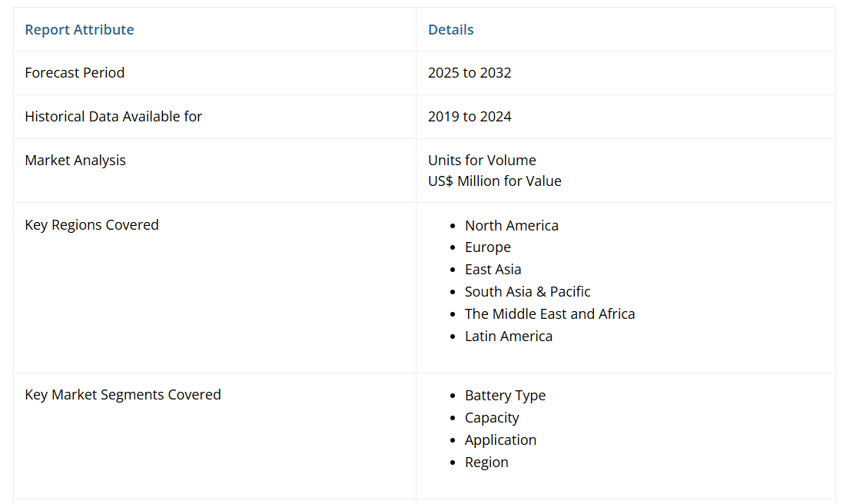
Task: Click the Details column header
Action: tap(450, 30)
